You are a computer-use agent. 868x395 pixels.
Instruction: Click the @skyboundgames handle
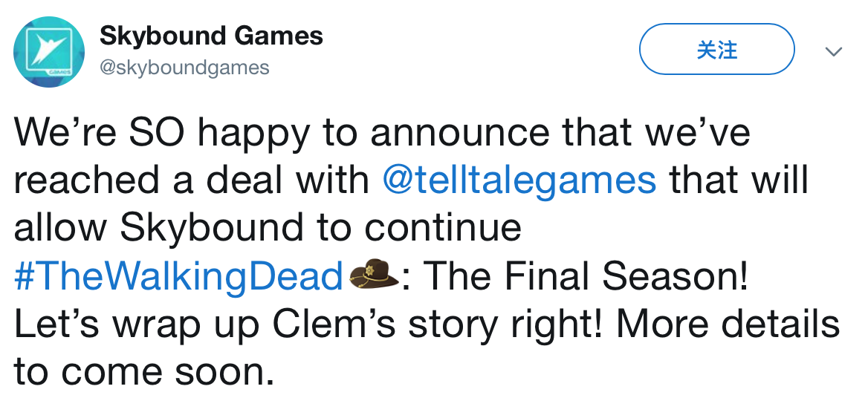point(184,68)
